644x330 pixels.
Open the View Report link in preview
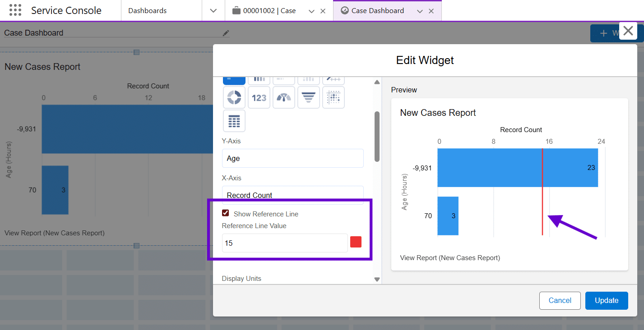(x=450, y=258)
